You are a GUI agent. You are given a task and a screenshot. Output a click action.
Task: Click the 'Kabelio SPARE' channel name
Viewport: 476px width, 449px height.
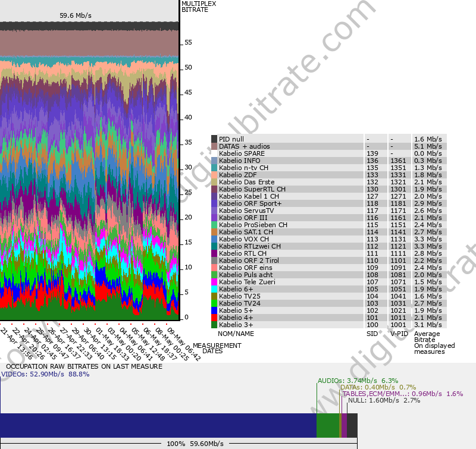242,153
